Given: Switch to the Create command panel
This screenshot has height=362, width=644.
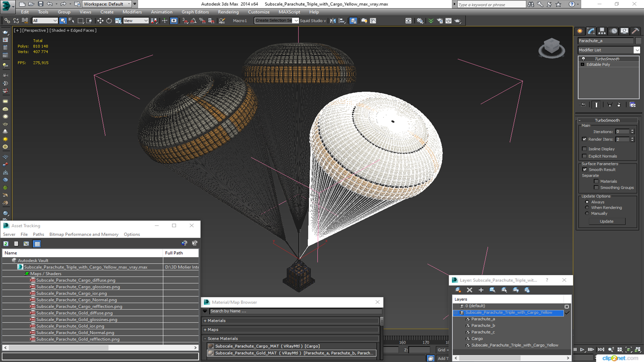Looking at the screenshot, I should point(580,31).
